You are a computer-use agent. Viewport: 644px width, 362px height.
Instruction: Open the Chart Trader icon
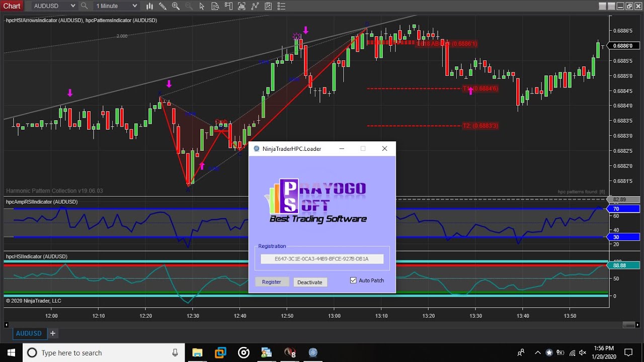pos(228,6)
